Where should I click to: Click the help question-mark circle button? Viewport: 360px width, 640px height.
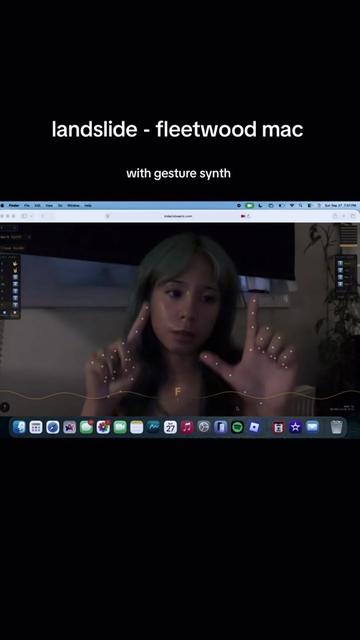coord(4,407)
